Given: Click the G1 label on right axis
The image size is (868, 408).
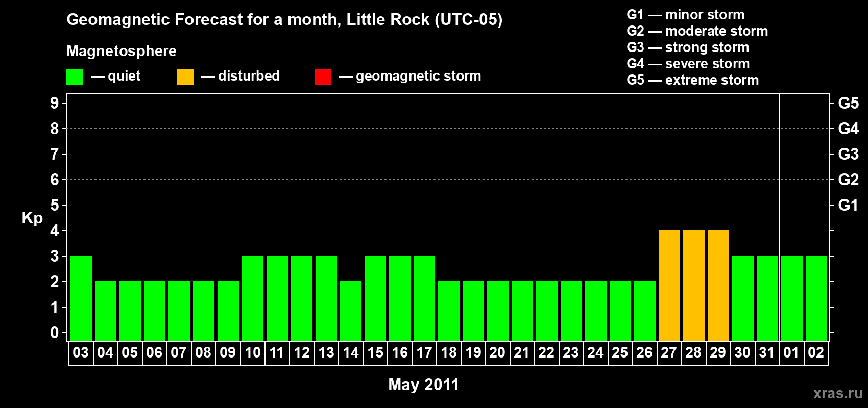Looking at the screenshot, I should point(848,205).
